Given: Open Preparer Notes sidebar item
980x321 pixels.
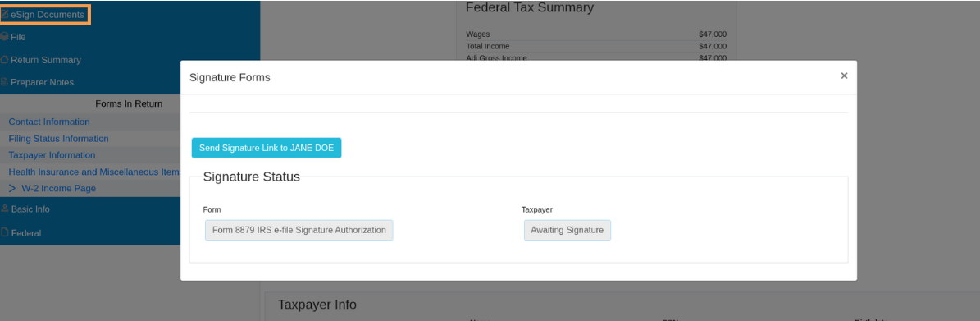Looking at the screenshot, I should point(42,82).
